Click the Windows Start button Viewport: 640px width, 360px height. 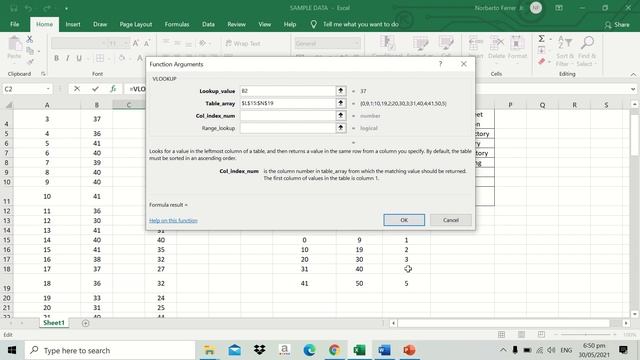[12, 350]
